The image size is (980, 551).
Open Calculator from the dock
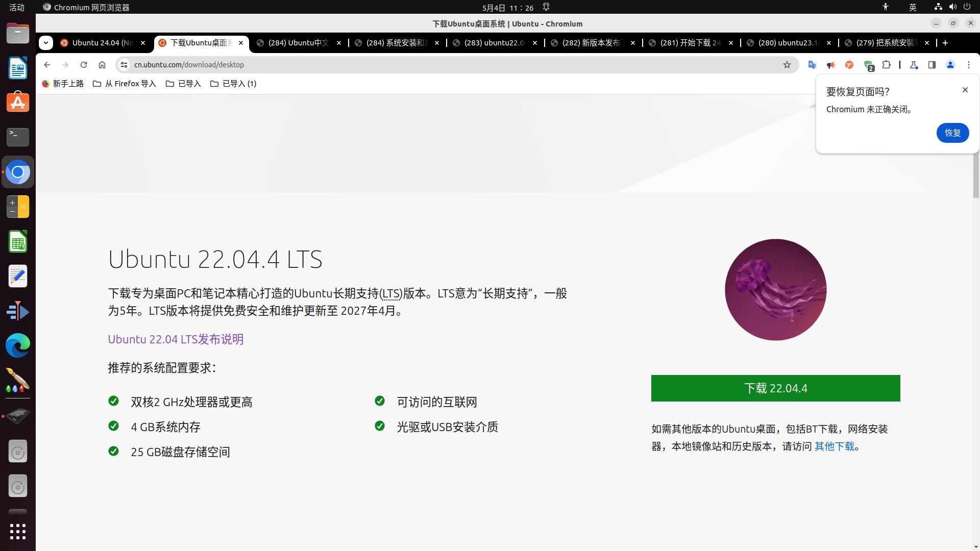coord(18,207)
